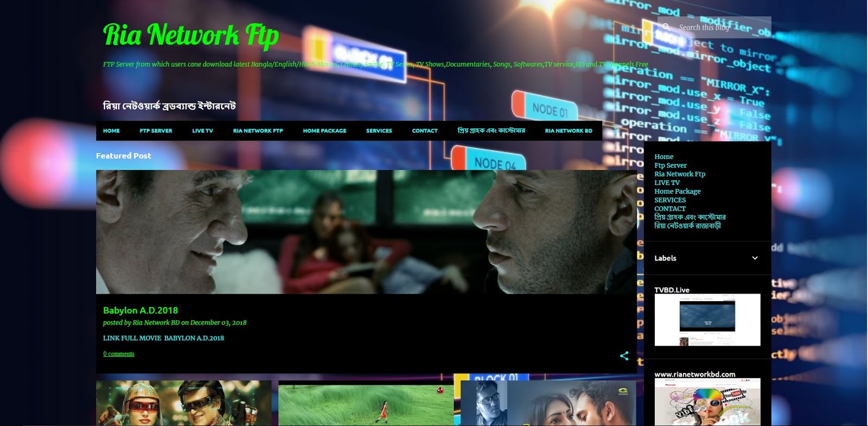
Task: Open HOME in the navigation bar
Action: 111,131
